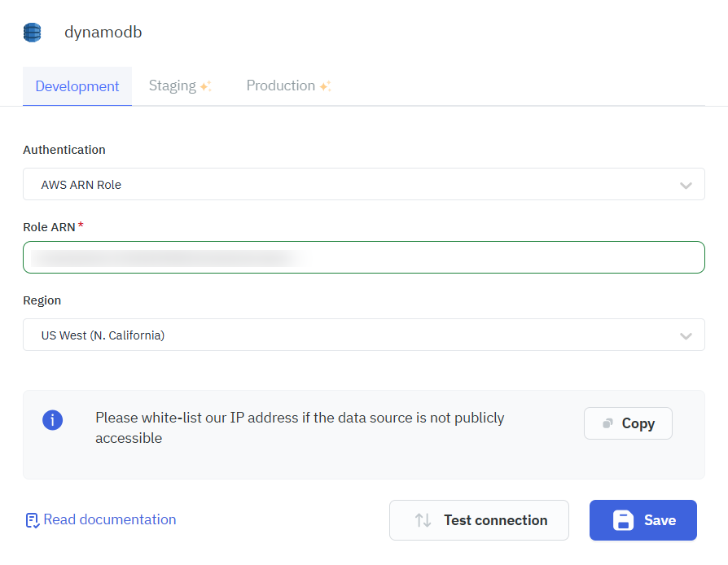The width and height of the screenshot is (728, 565).
Task: Click the dynamodb database icon
Action: 32,33
